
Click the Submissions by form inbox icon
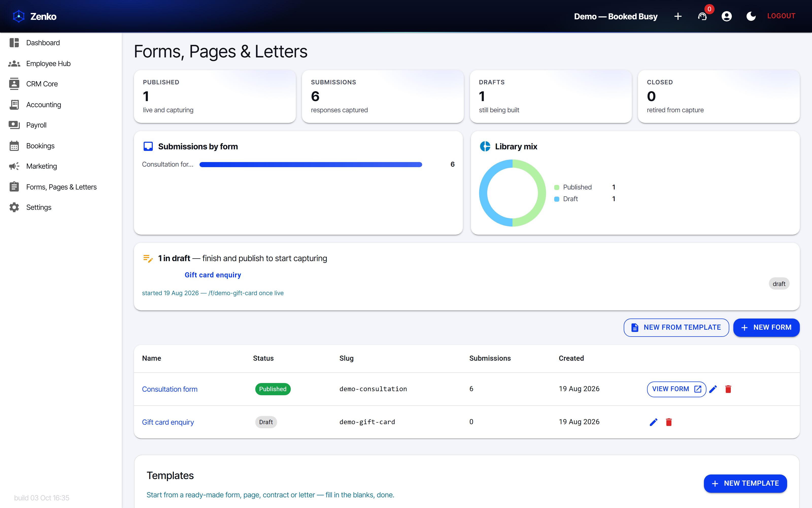click(148, 147)
